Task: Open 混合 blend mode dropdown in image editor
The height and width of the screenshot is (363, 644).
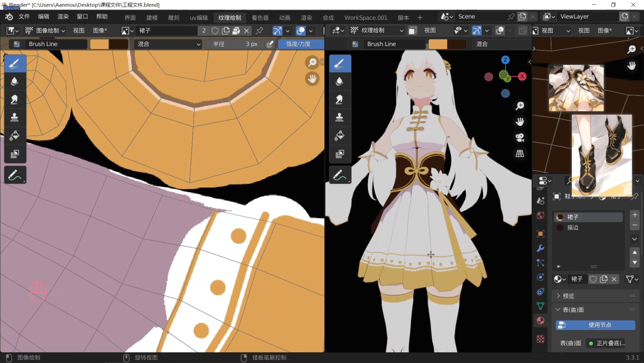Action: (168, 44)
